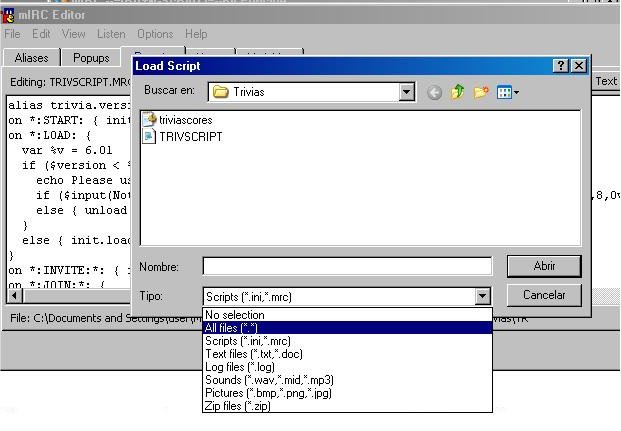Click the Abrir button

coord(544,266)
